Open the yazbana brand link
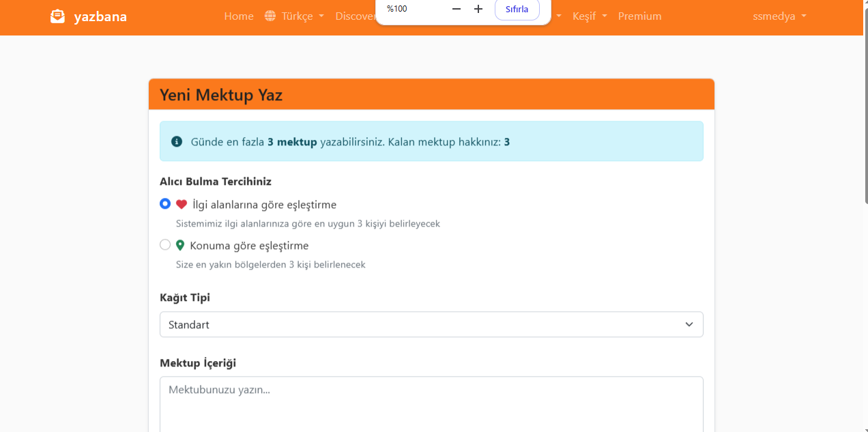The width and height of the screenshot is (868, 432). pyautogui.click(x=89, y=16)
